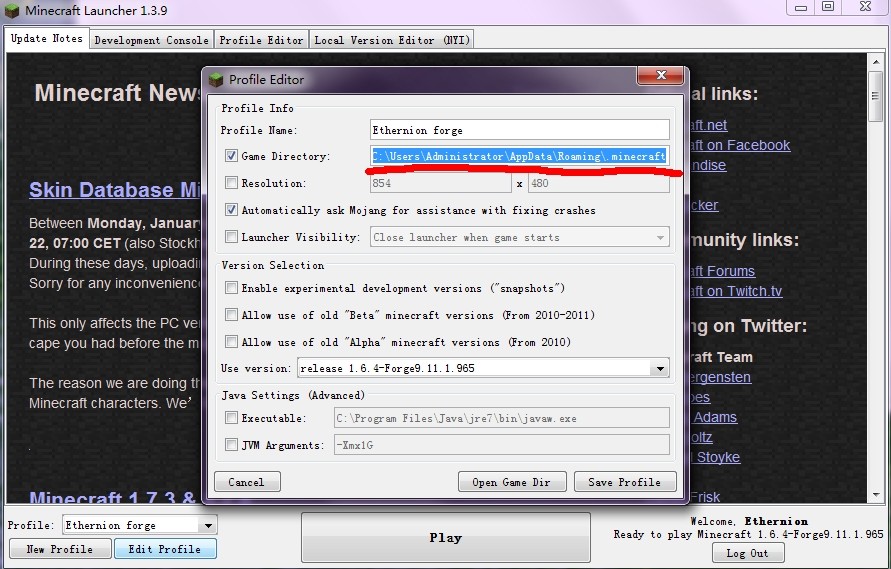Click the resolution width field showing 854
Screen dimensions: 891x569
point(440,183)
